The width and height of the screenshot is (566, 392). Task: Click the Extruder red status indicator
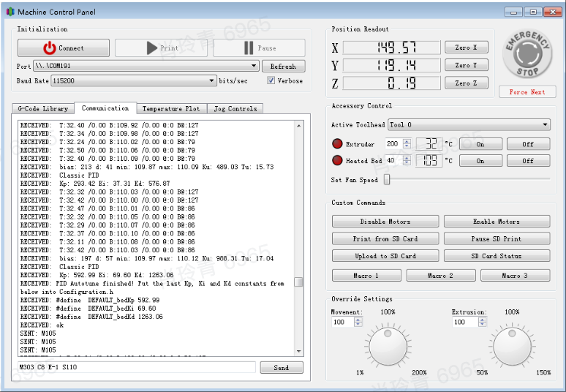click(337, 144)
